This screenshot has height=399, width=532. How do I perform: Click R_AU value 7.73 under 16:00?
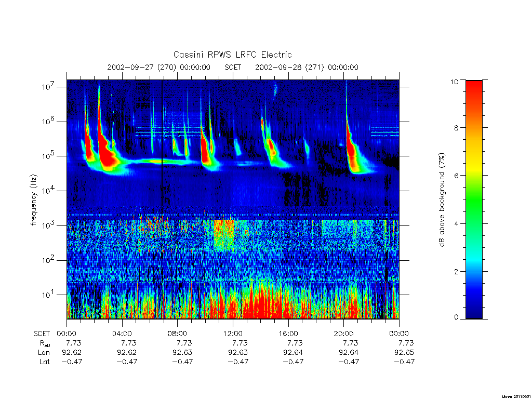(x=295, y=343)
